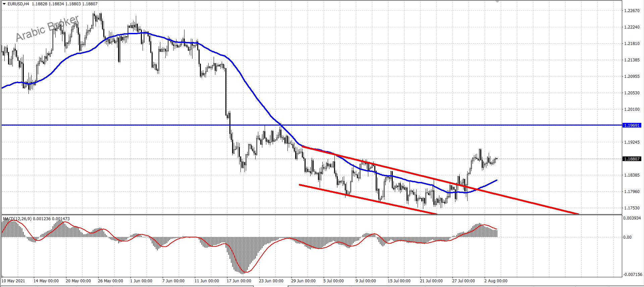The height and width of the screenshot is (287, 644).
Task: Click the 1.22670 price scale label
Action: pyautogui.click(x=632, y=11)
